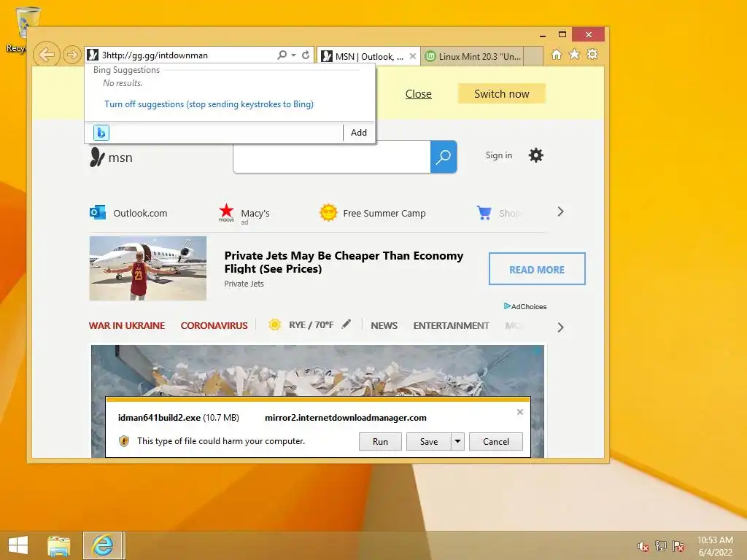Click the muted volume tray icon

643,546
